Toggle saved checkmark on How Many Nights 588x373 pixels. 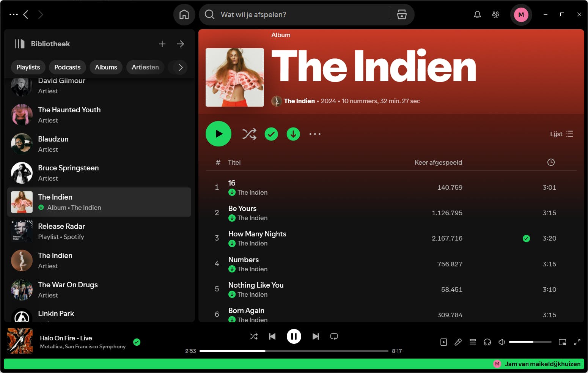[x=526, y=238]
